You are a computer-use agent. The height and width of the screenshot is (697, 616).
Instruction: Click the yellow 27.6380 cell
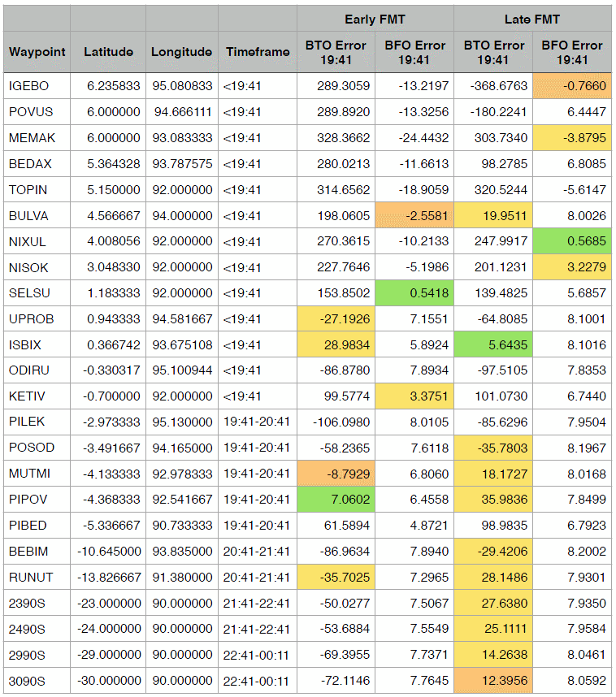pyautogui.click(x=493, y=604)
